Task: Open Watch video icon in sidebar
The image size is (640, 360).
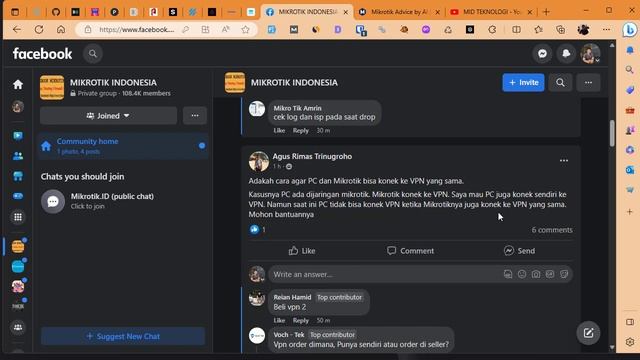Action: (x=18, y=136)
